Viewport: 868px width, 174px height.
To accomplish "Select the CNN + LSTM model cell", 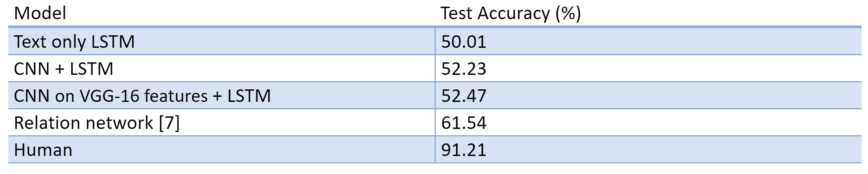I will 64,69.
